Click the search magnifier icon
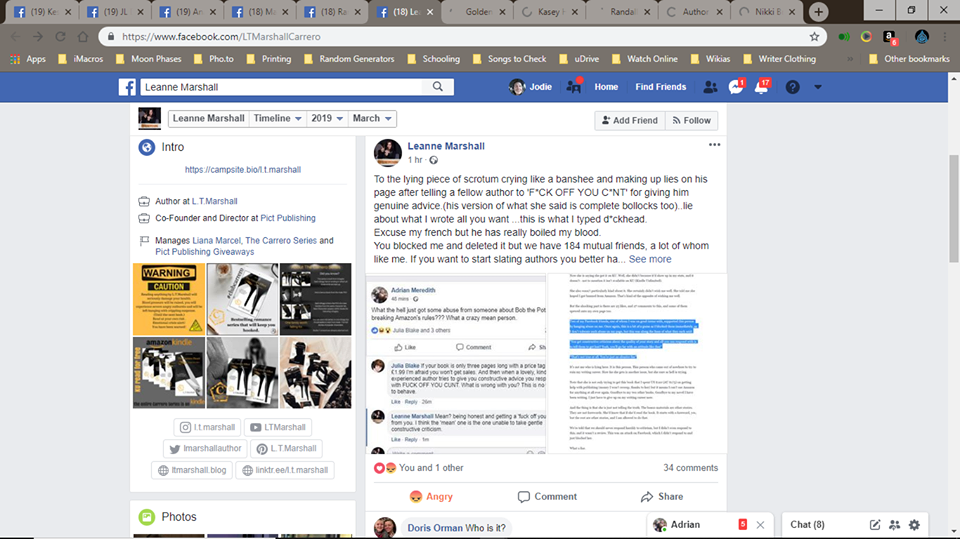 pyautogui.click(x=439, y=87)
